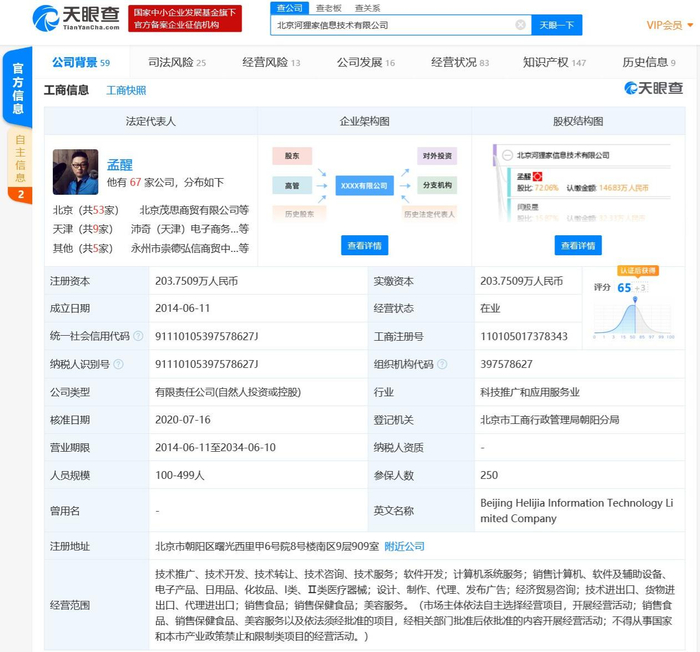The width and height of the screenshot is (700, 652).
Task: Open the 工商快照 link
Action: [126, 91]
